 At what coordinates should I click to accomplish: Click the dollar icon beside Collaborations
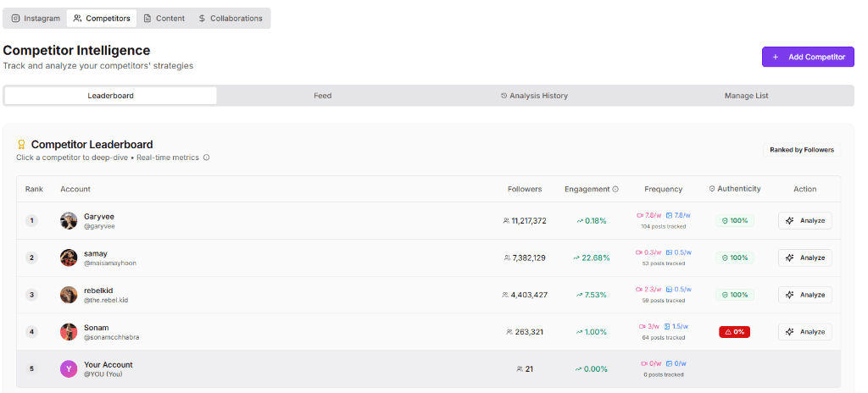(x=202, y=19)
